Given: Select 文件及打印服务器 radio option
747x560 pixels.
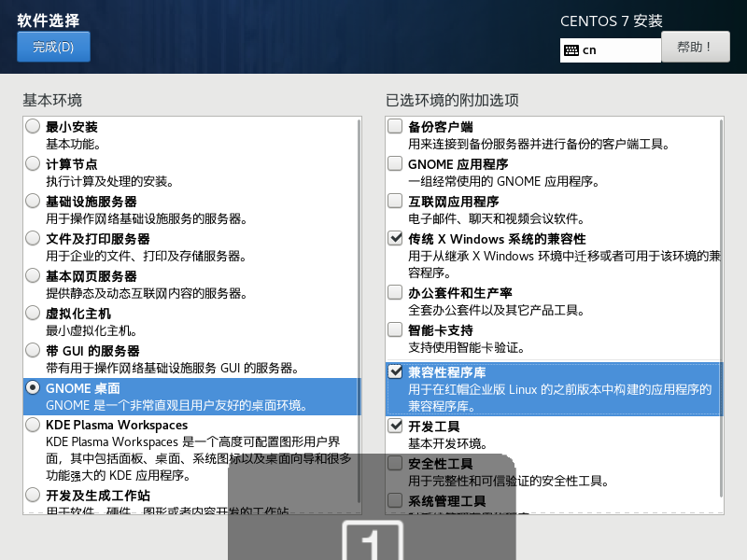Looking at the screenshot, I should tap(34, 238).
